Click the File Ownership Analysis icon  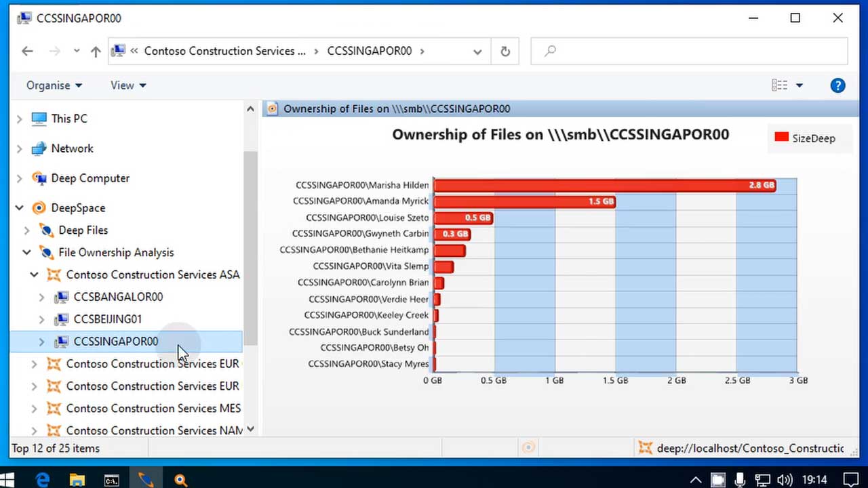coord(46,253)
